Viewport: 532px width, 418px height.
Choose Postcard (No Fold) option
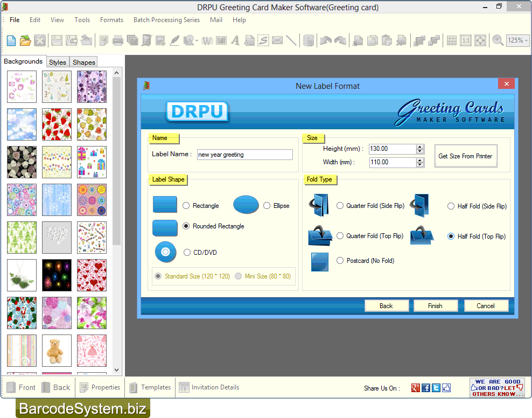[340, 261]
